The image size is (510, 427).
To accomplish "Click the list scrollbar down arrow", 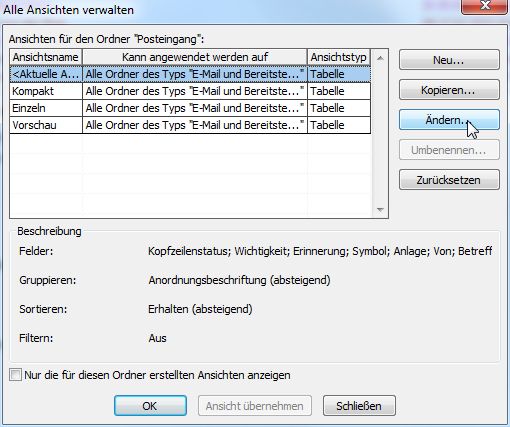I will point(380,210).
